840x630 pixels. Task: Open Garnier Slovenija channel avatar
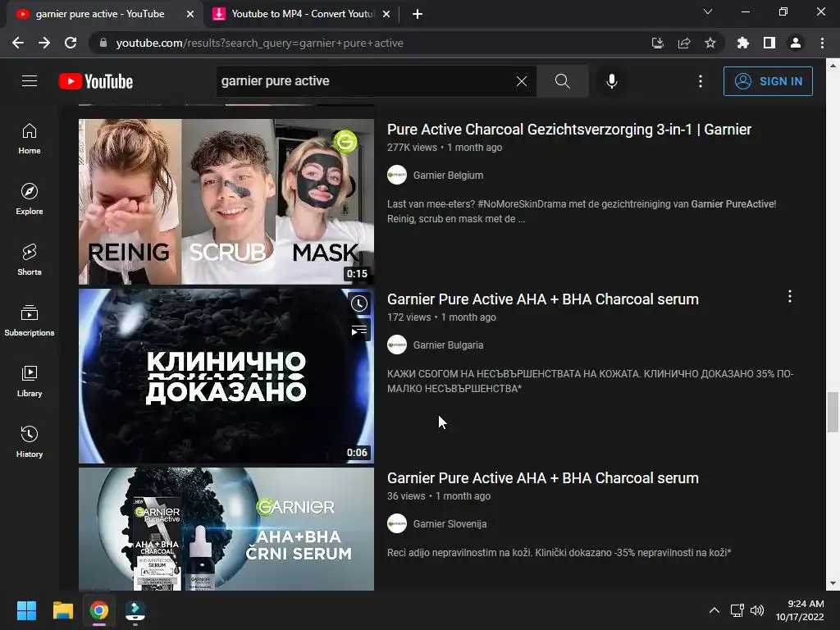coord(397,524)
